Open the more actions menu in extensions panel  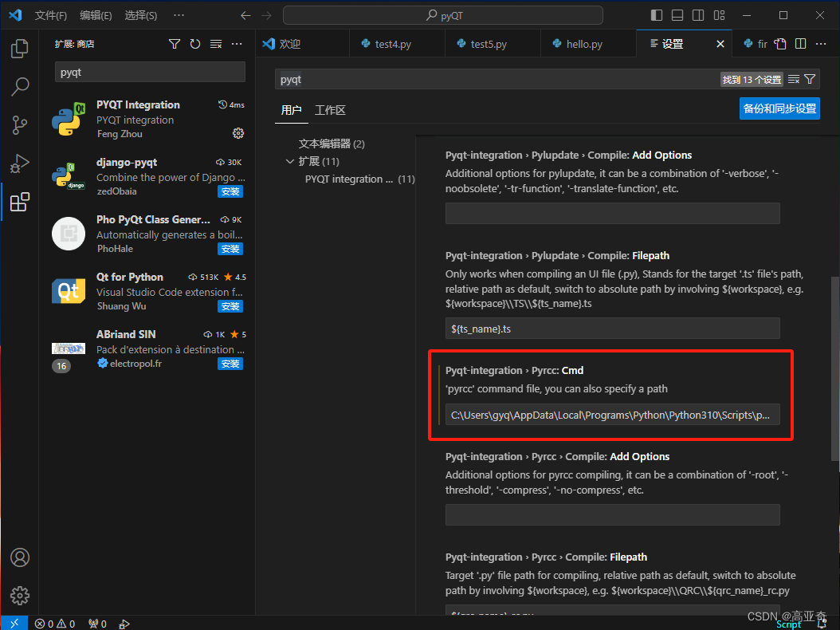(237, 44)
